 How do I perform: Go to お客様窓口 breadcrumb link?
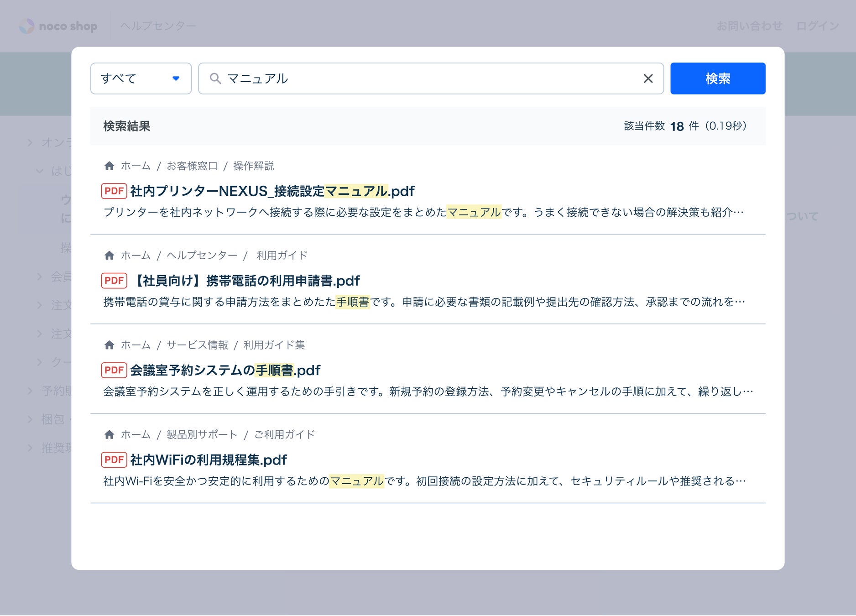[192, 166]
